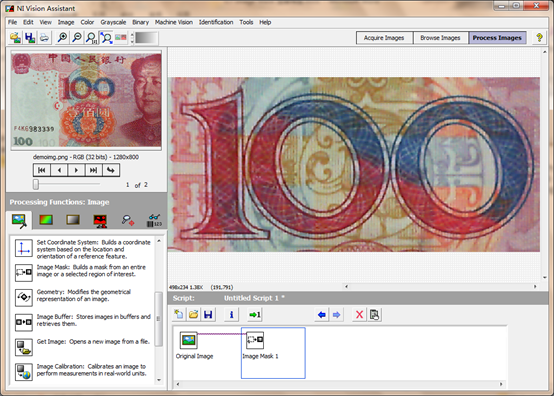Image resolution: width=554 pixels, height=396 pixels.
Task: Open the Grayscale menu
Action: click(113, 22)
